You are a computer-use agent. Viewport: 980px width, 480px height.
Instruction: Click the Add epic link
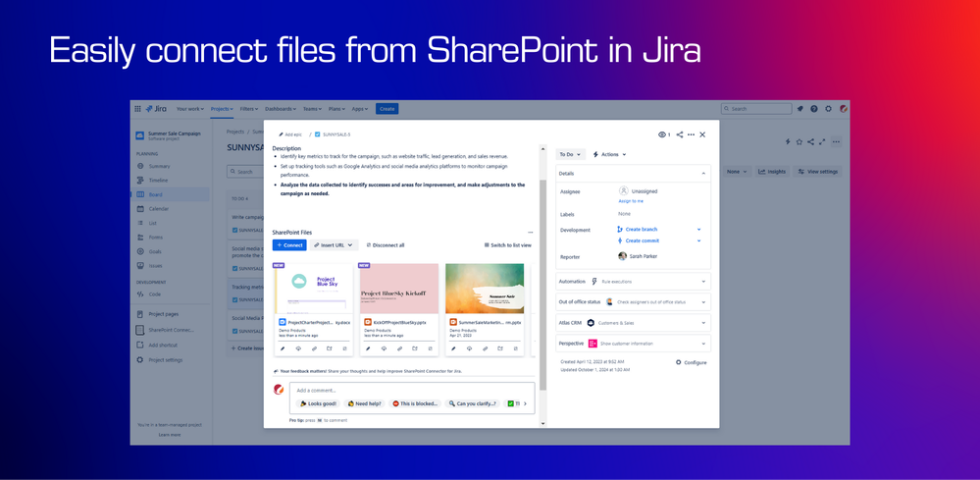tap(289, 134)
